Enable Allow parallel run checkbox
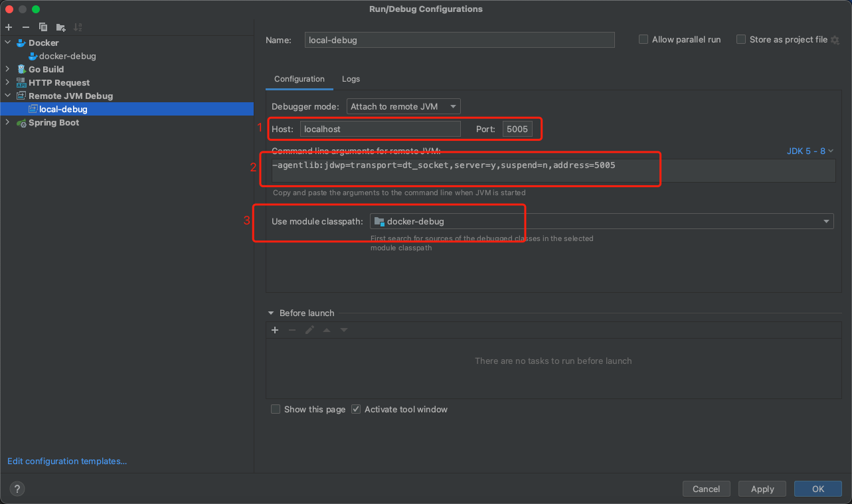Viewport: 852px width, 504px height. coord(643,40)
